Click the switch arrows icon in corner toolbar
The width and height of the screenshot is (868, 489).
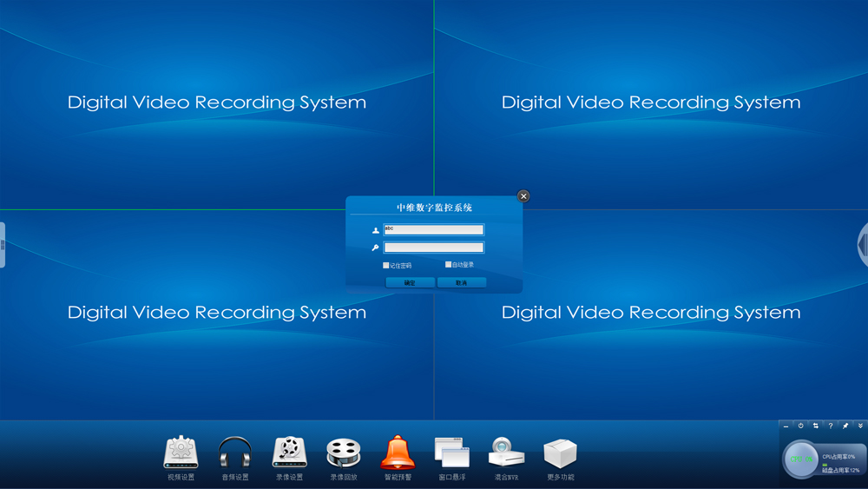coord(815,426)
